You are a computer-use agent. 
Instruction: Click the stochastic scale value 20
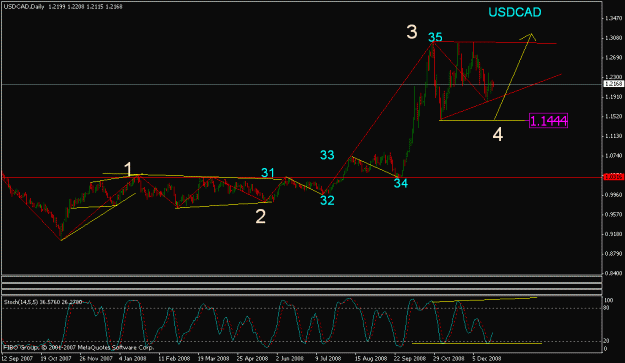[x=607, y=341]
